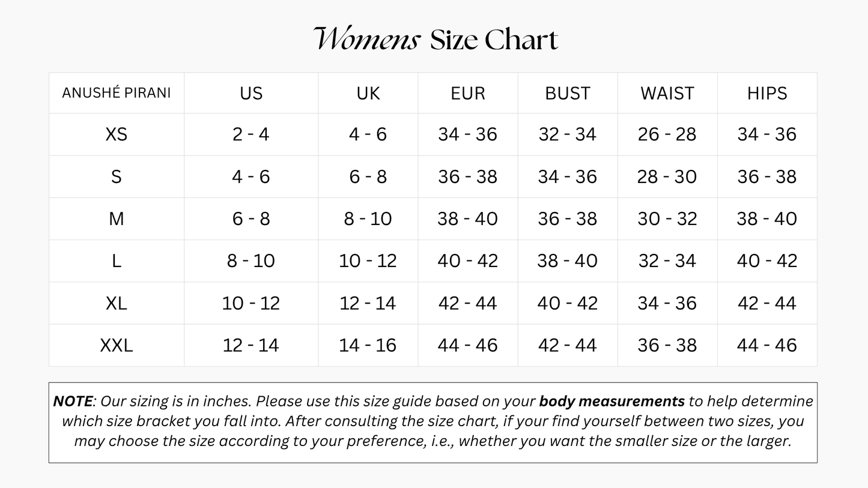
Task: Select the WAIST column header
Action: [x=667, y=93]
